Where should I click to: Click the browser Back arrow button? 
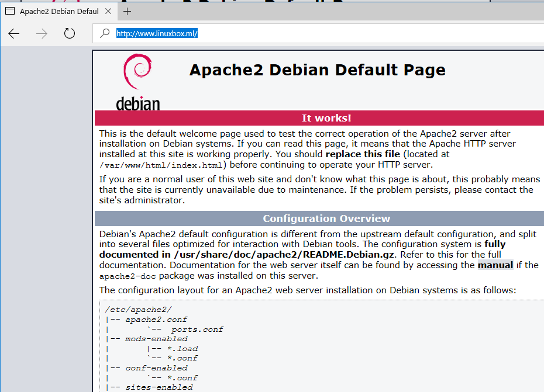14,33
